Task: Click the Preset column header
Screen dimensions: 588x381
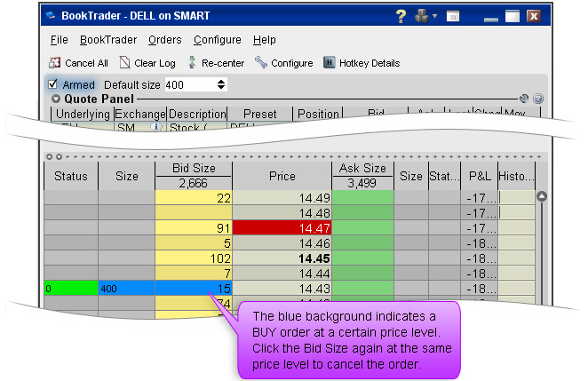Action: point(260,114)
